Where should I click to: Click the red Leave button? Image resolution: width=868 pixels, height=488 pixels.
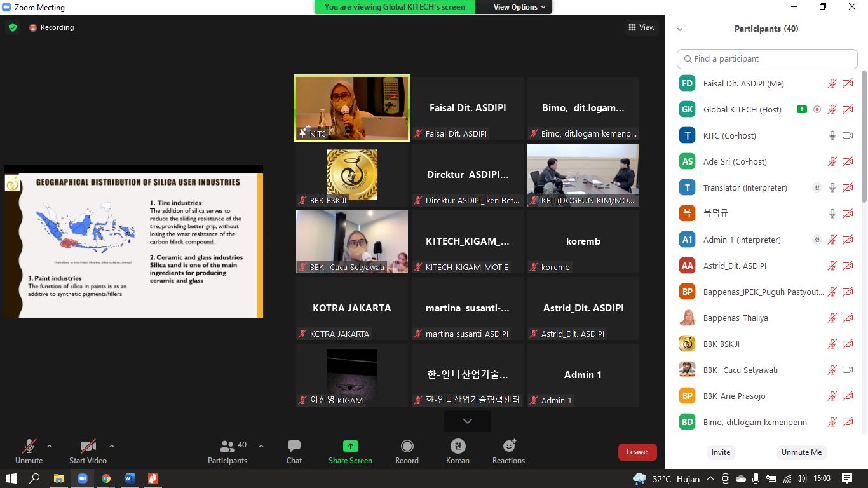(637, 452)
